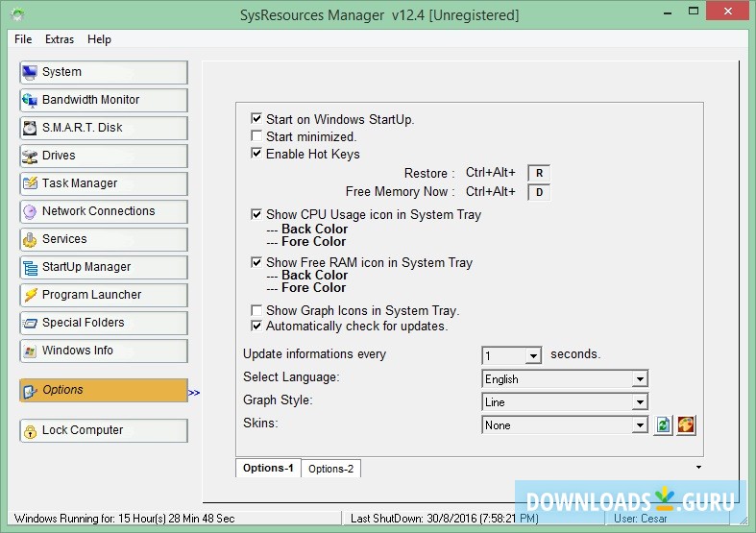Click the Last ShutDown status text
The image size is (756, 533).
coord(444,519)
